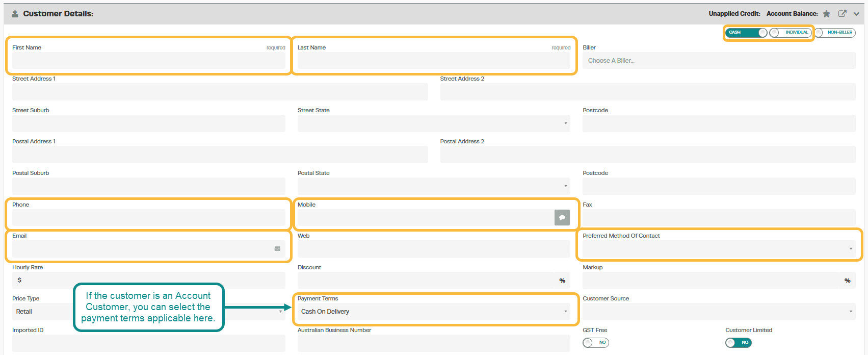Click the postal Postcode field beside Postal State
Viewport: 868px width, 355px height.
[x=719, y=186]
